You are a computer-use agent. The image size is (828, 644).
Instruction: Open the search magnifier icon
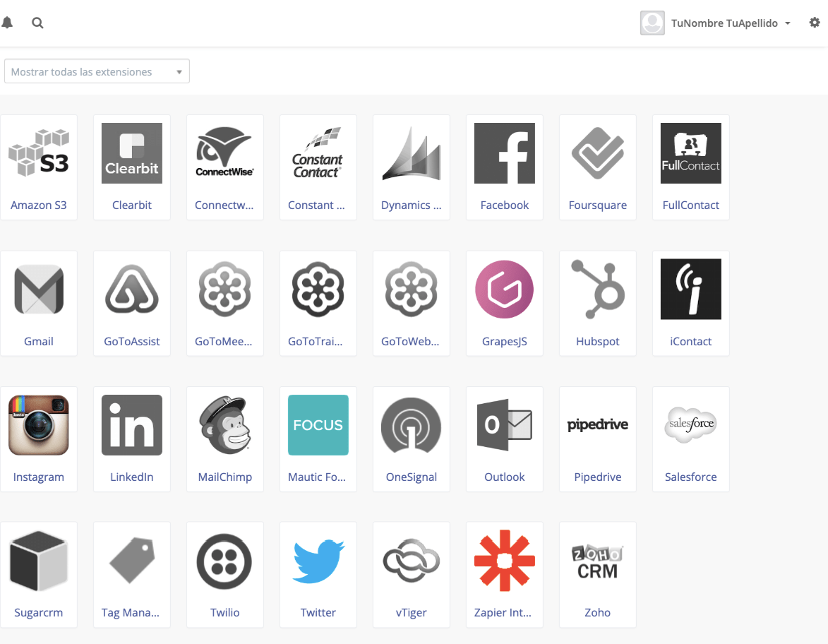click(x=37, y=23)
